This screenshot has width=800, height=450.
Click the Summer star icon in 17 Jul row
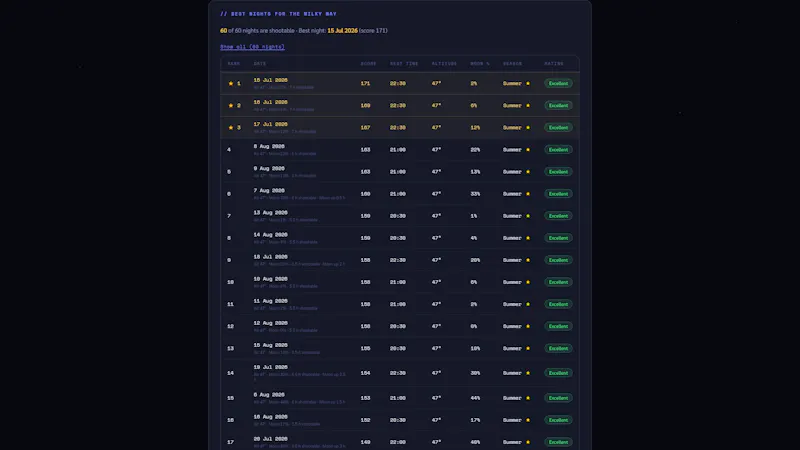coord(528,128)
